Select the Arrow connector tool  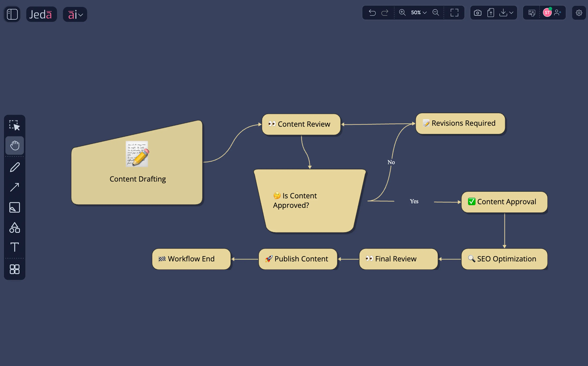point(15,187)
